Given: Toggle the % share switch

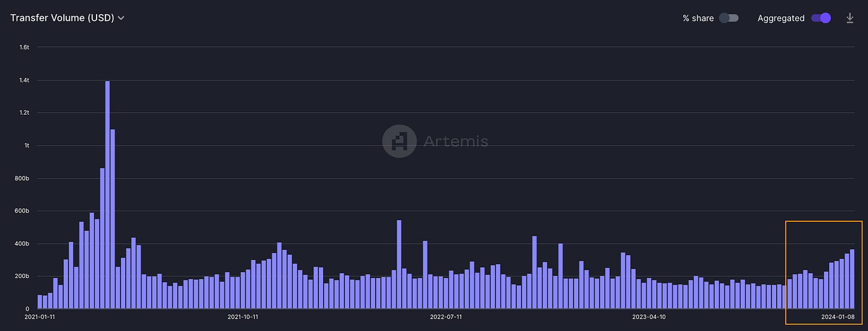Looking at the screenshot, I should (x=728, y=18).
